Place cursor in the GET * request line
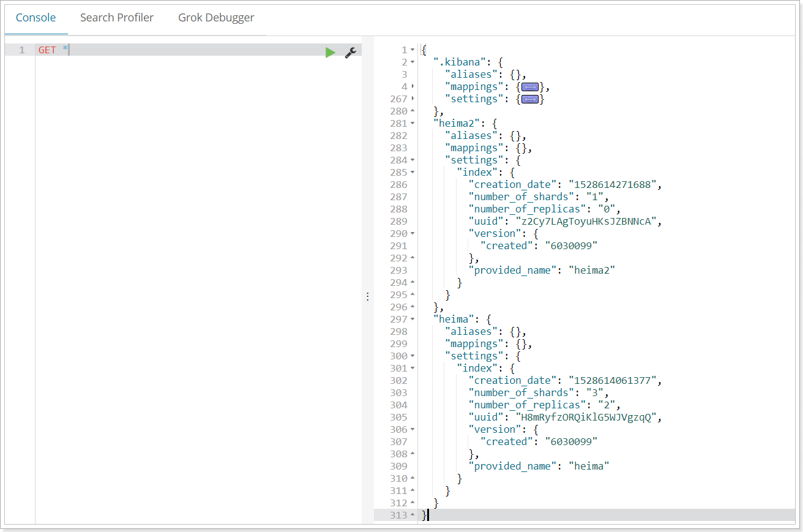The width and height of the screenshot is (803, 532). (x=198, y=50)
